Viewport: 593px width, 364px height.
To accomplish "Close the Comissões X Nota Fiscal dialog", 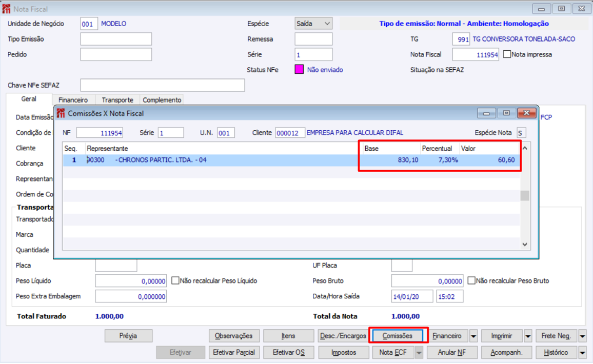I will [x=526, y=113].
